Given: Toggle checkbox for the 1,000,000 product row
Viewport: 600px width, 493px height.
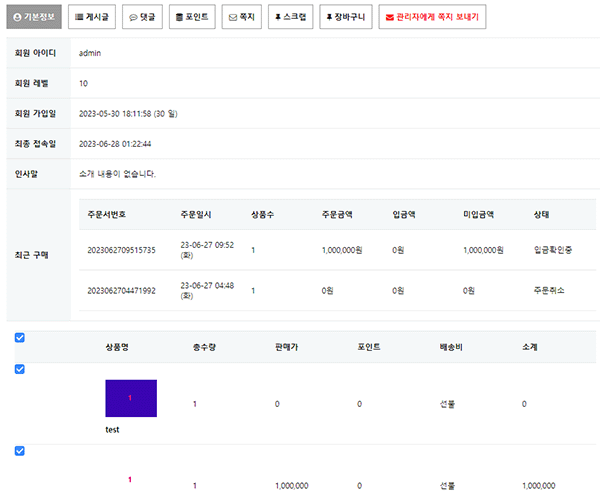Looking at the screenshot, I should [x=20, y=451].
